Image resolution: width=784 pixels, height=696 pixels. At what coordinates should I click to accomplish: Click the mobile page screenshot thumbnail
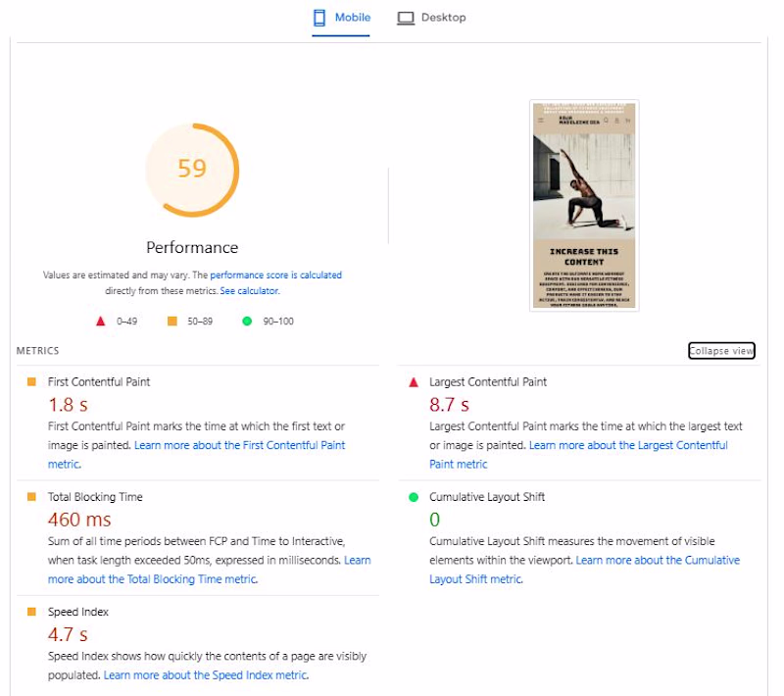pyautogui.click(x=584, y=206)
